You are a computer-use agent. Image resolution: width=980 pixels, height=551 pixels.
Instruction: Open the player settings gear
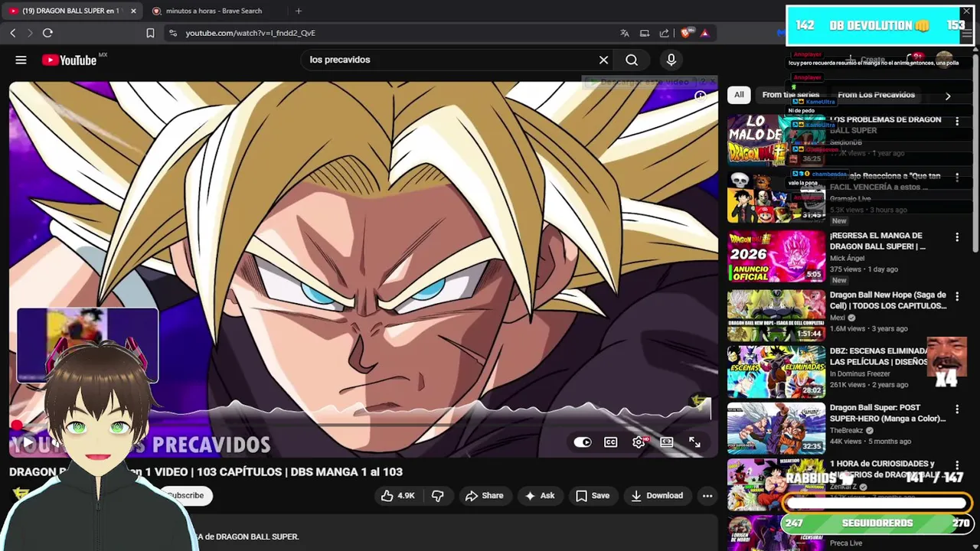(x=639, y=442)
